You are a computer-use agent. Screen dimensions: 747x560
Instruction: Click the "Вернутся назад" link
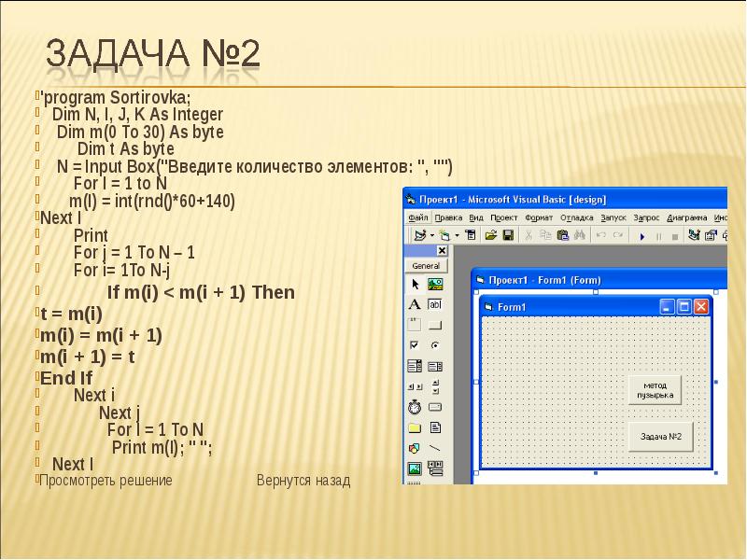pyautogui.click(x=303, y=481)
